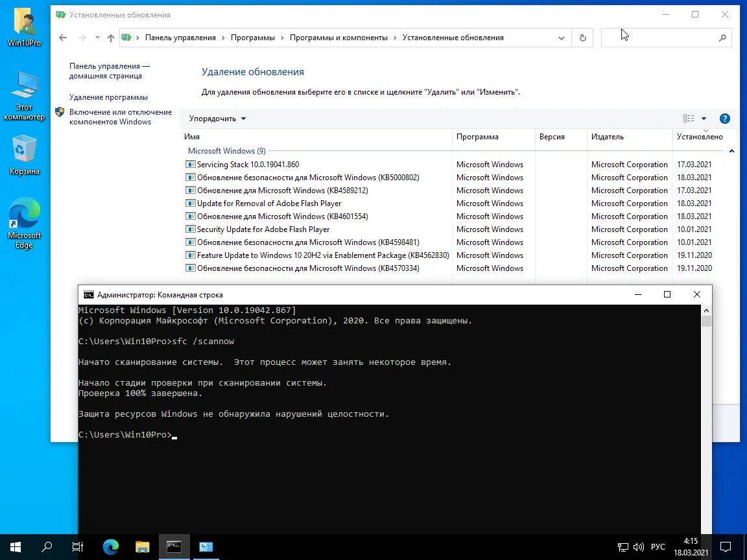Expand the address bar history dropdown
Viewport: 747px width, 560px height.
(561, 38)
